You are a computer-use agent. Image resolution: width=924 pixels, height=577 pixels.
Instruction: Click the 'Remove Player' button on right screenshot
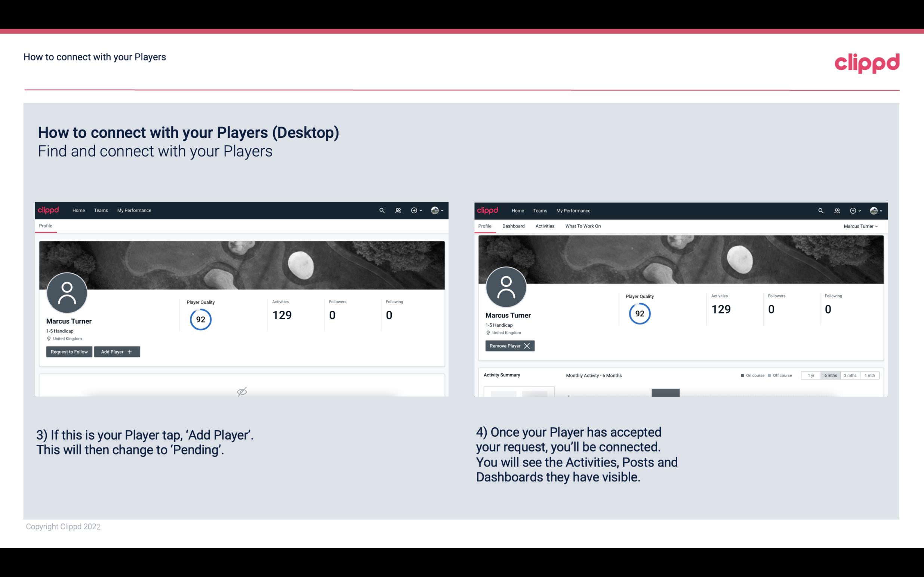tap(508, 346)
